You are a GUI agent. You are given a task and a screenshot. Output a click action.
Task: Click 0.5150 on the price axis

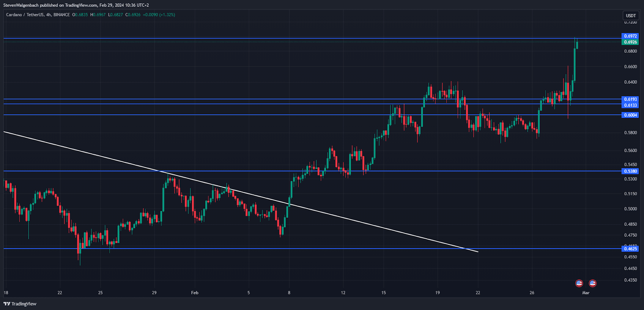tap(630, 194)
